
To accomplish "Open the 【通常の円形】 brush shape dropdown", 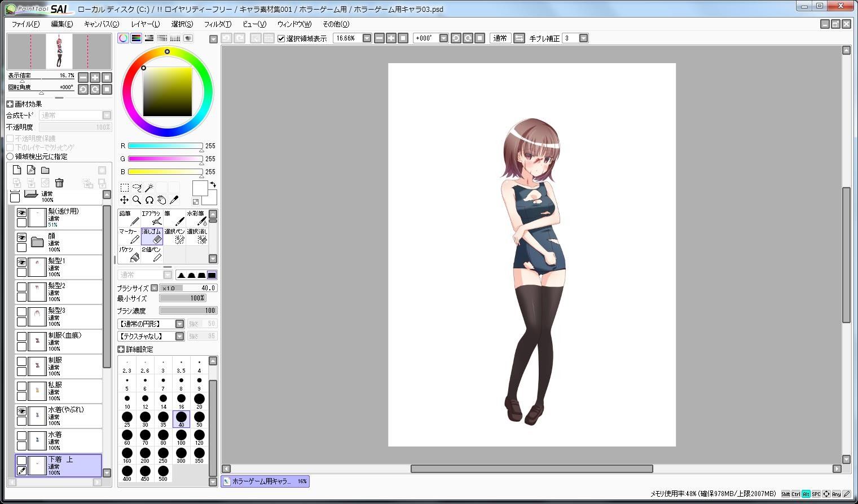I will pyautogui.click(x=179, y=324).
